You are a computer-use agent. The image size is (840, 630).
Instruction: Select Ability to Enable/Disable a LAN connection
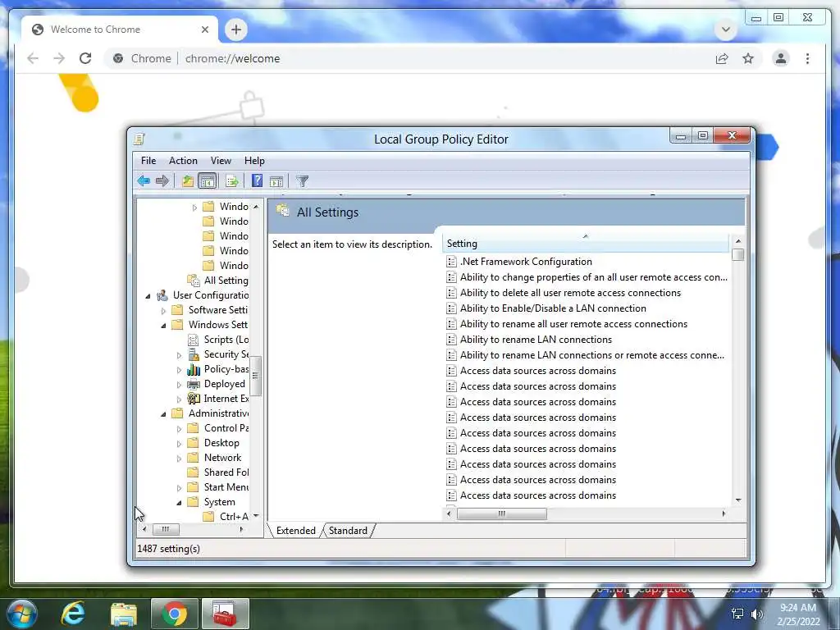pyautogui.click(x=553, y=308)
